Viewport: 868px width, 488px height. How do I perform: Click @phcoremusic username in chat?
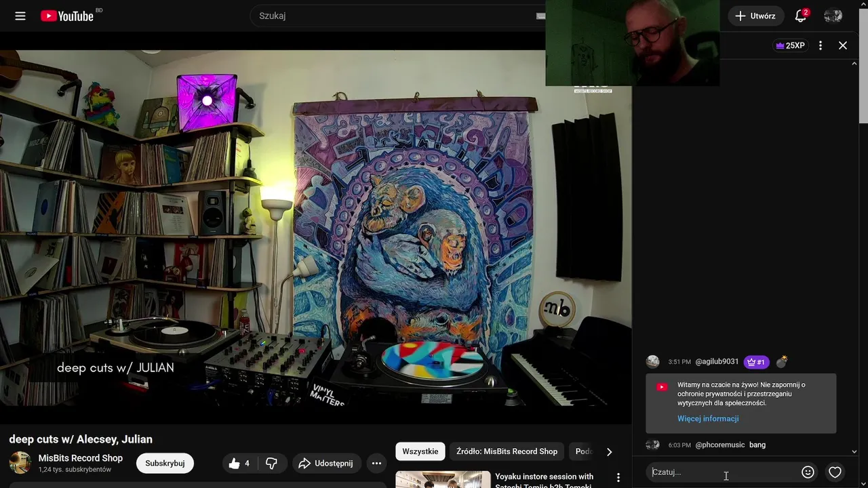click(x=720, y=445)
